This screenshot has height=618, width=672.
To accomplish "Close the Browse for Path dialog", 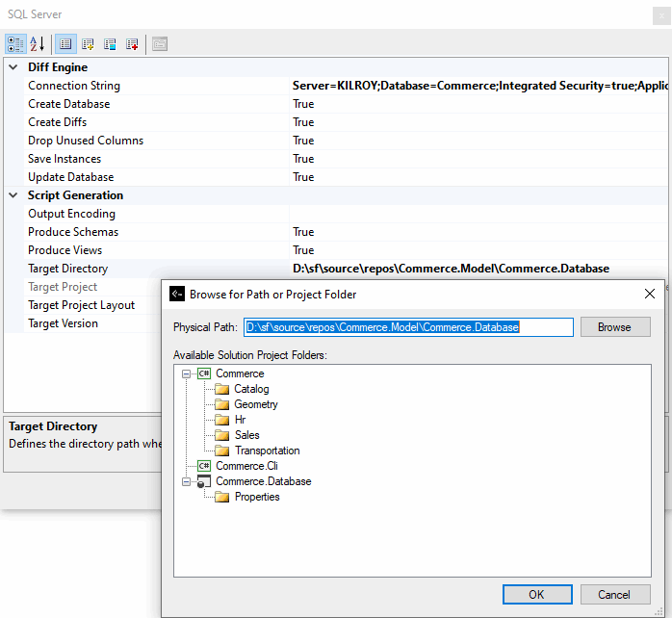I will [650, 294].
